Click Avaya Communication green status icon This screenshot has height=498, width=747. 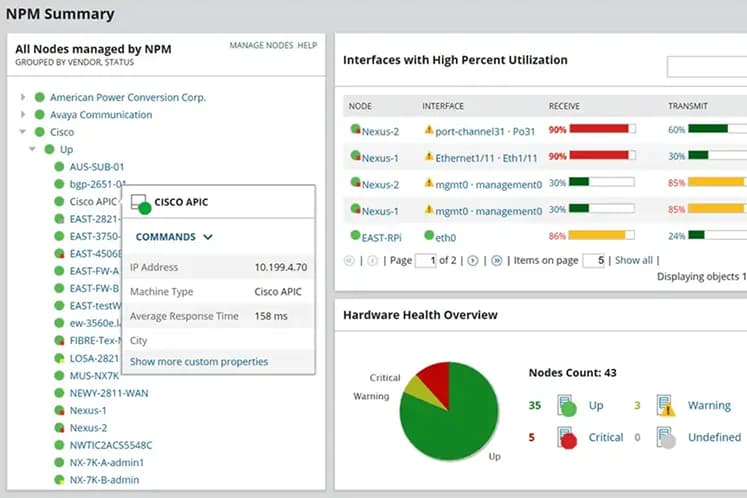[40, 115]
